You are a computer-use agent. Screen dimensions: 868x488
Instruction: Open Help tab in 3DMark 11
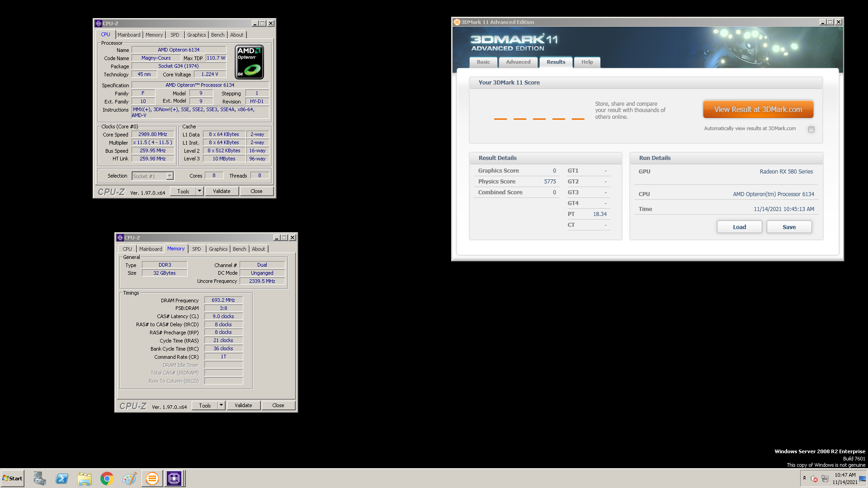tap(587, 62)
